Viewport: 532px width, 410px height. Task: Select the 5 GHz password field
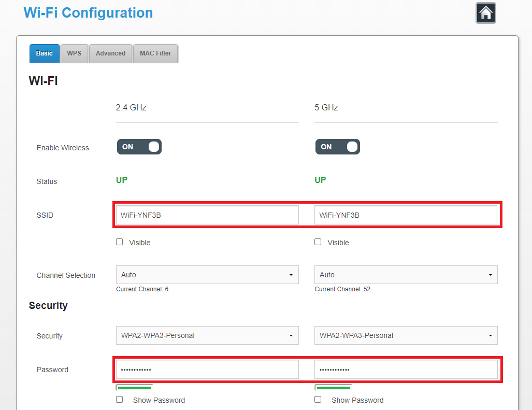coord(406,369)
